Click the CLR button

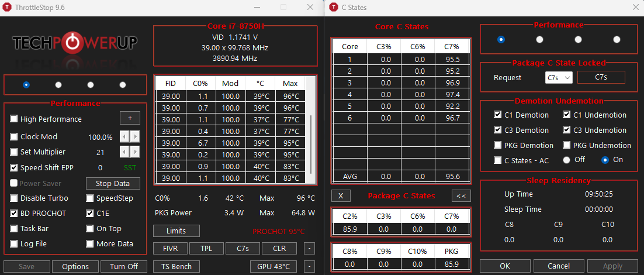point(279,248)
